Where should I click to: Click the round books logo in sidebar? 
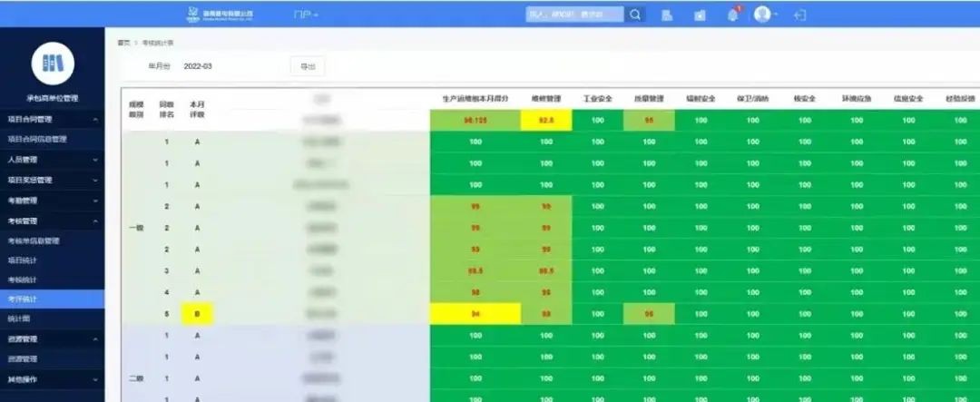coord(52,63)
